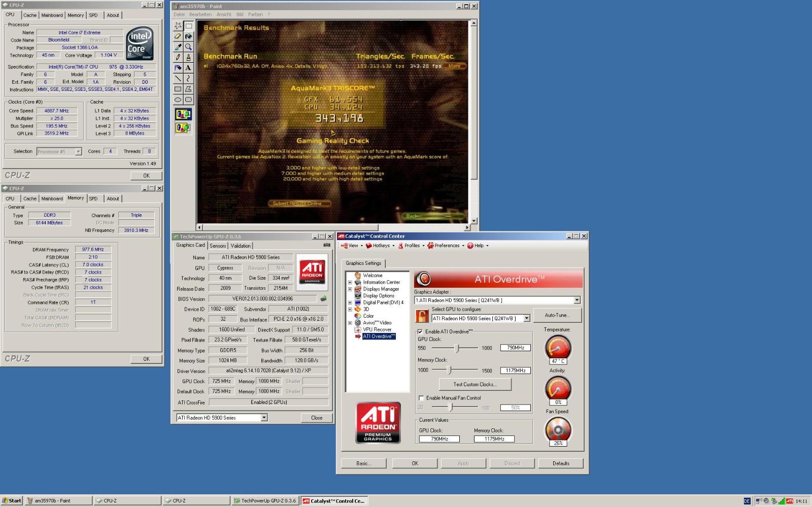Image resolution: width=812 pixels, height=507 pixels.
Task: Expand the Digital Panel (DVI) 4 node
Action: click(x=350, y=302)
